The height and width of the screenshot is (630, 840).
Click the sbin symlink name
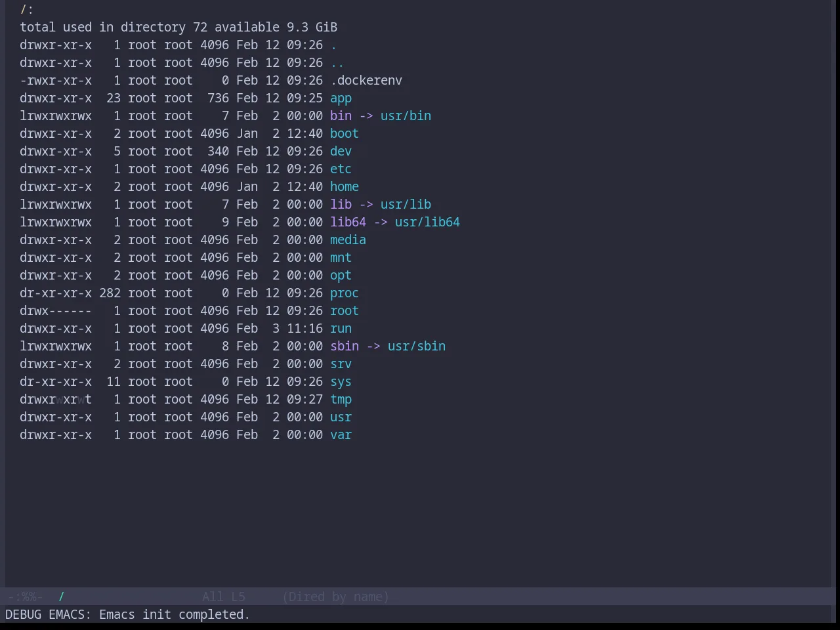coord(345,346)
